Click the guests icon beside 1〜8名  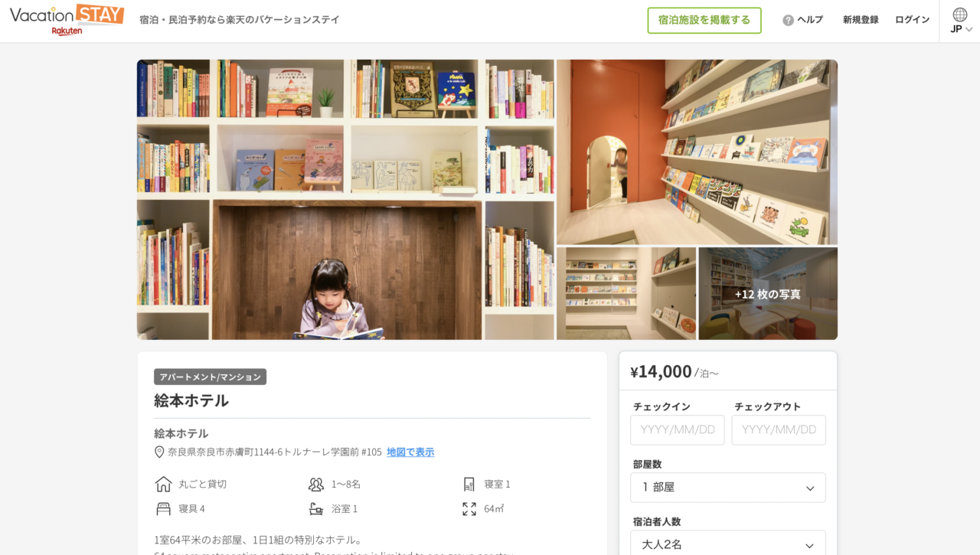[x=316, y=485]
